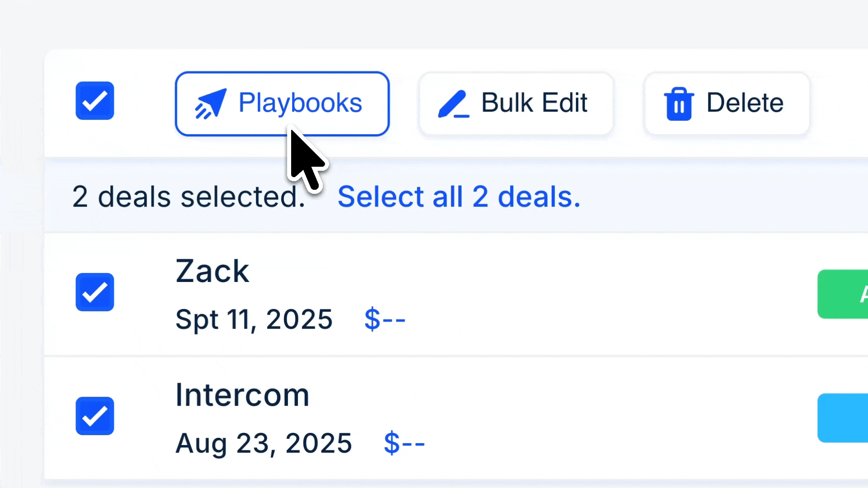Click the Spt 11, 2025 date

(254, 319)
